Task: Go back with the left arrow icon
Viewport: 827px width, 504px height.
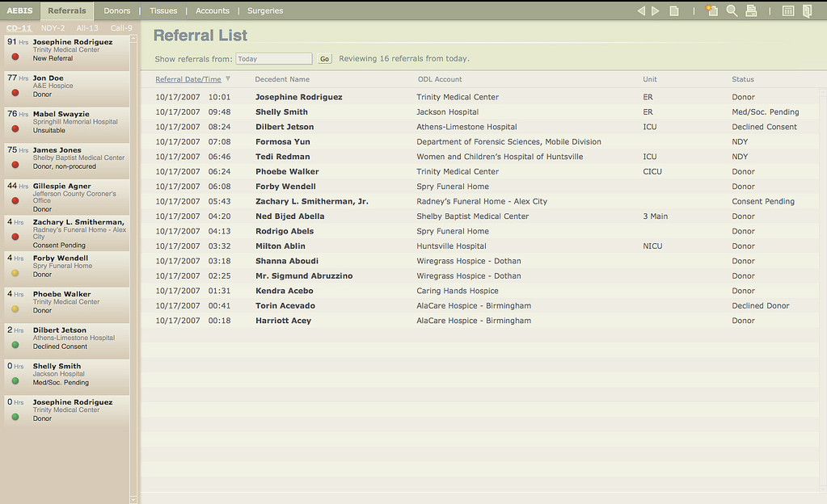Action: (x=641, y=11)
